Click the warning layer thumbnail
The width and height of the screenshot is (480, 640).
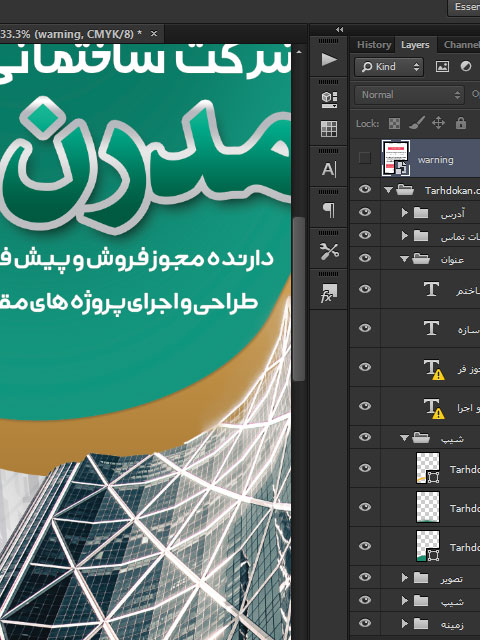click(x=396, y=158)
